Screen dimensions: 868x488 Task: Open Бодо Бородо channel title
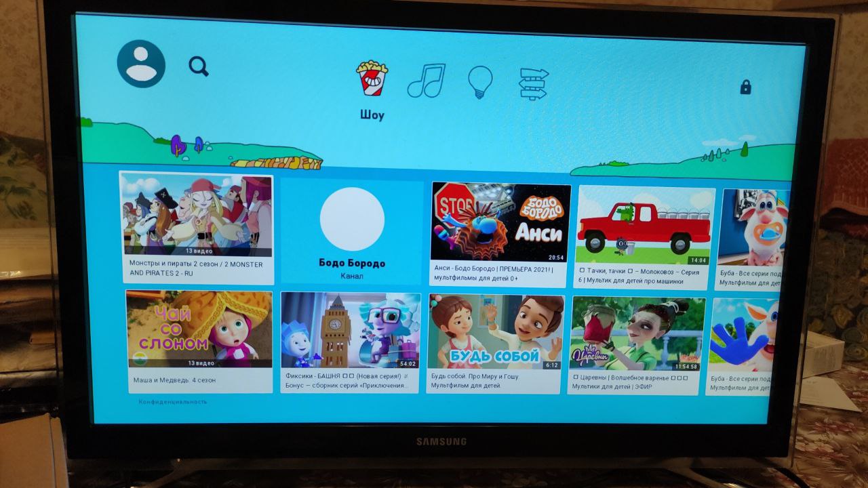click(351, 263)
